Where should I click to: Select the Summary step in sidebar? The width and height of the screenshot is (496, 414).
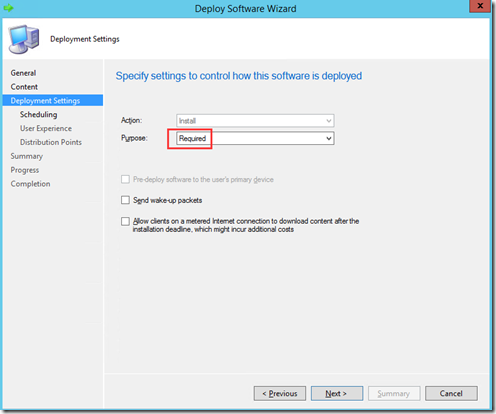pos(27,156)
